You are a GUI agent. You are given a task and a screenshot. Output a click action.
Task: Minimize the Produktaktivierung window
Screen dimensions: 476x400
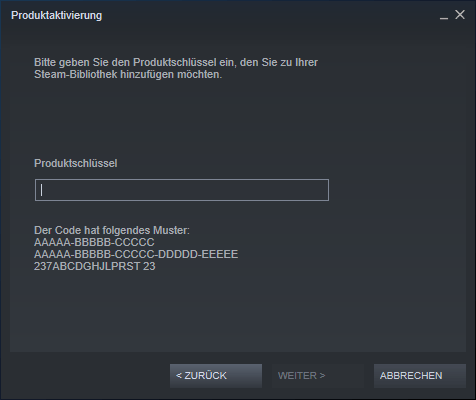click(x=444, y=15)
